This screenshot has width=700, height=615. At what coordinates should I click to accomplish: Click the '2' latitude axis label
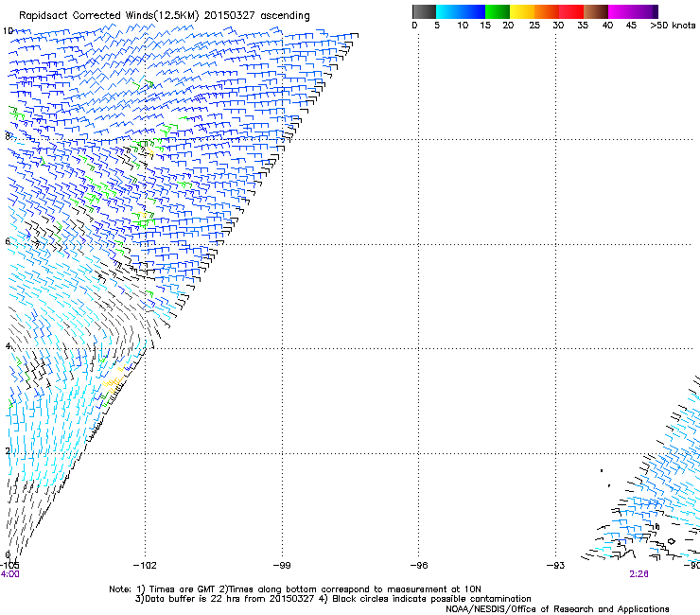pos(8,451)
